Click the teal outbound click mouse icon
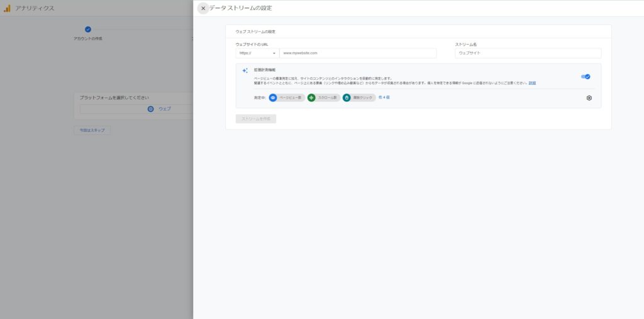This screenshot has height=319, width=644. [347, 97]
